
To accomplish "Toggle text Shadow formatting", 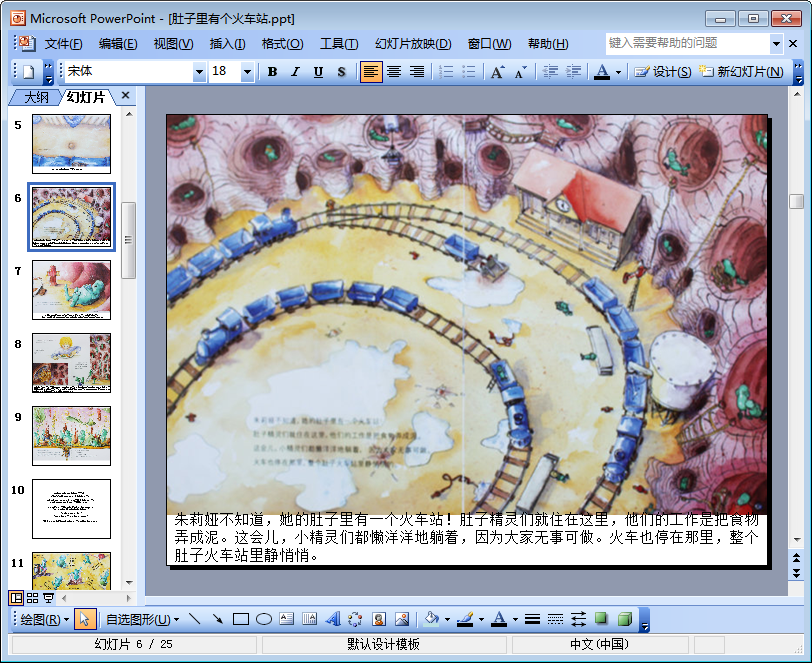I will point(341,71).
